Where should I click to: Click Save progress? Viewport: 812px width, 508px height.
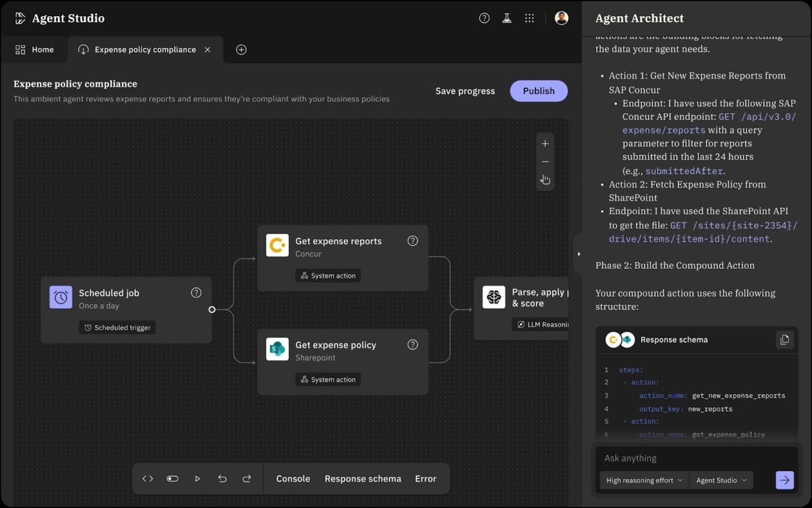pyautogui.click(x=465, y=91)
